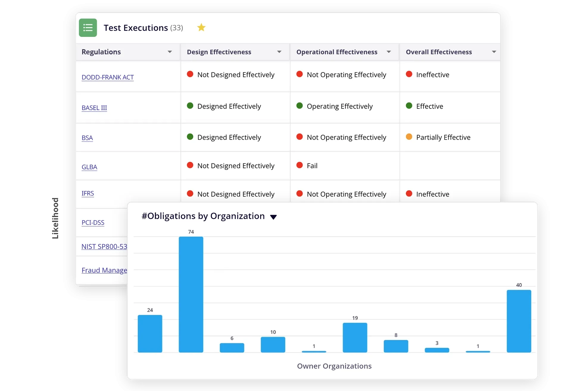Expand the Overall Effectiveness column menu
Image resolution: width=588 pixels, height=391 pixels.
tap(494, 52)
